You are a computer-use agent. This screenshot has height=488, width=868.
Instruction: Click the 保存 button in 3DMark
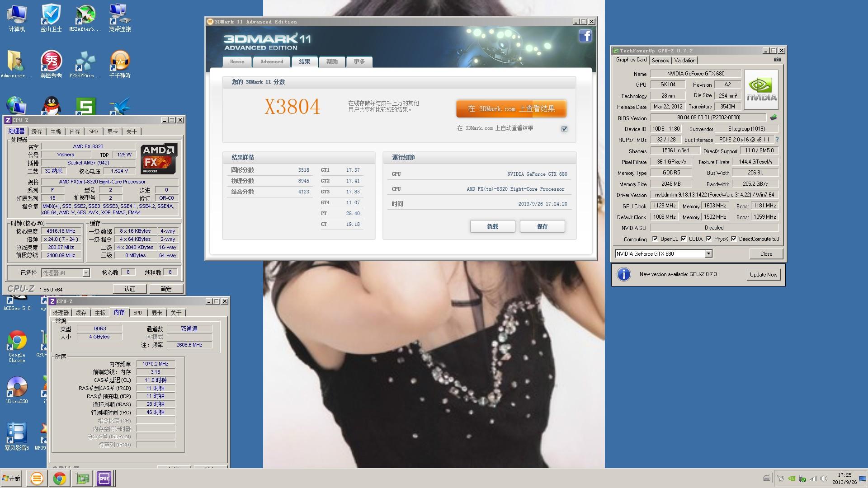click(x=542, y=226)
